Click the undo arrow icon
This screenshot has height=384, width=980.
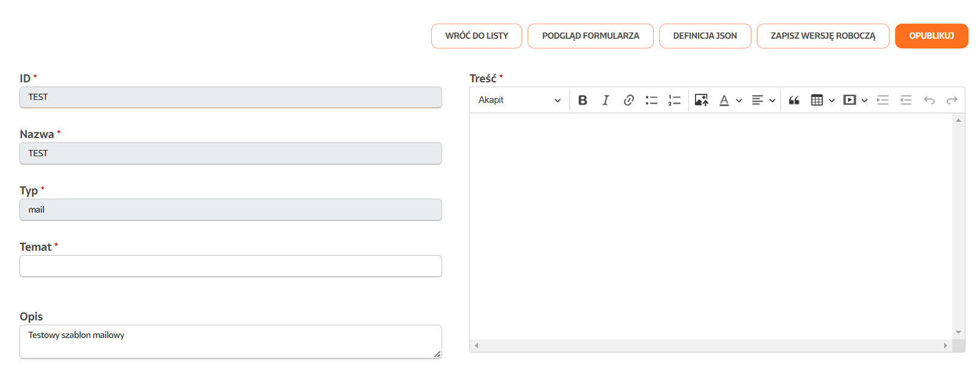(x=929, y=101)
